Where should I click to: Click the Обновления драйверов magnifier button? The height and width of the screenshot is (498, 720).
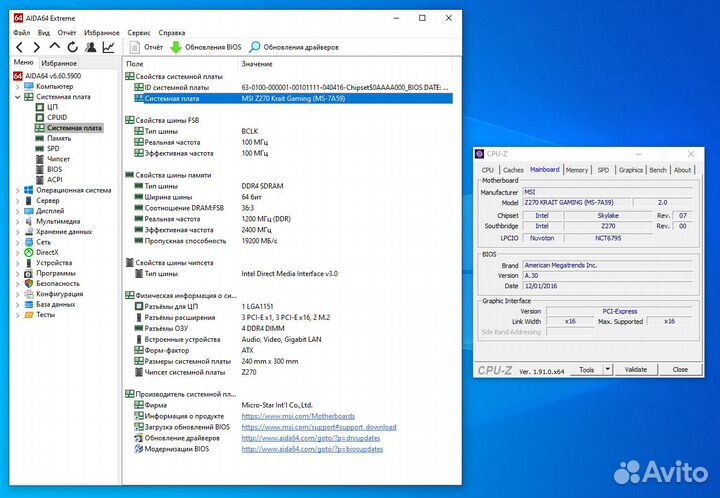293,47
